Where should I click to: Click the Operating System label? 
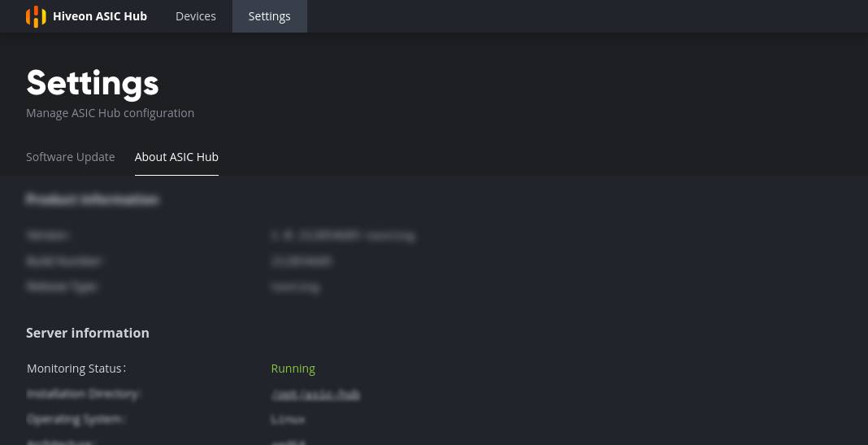pos(76,419)
